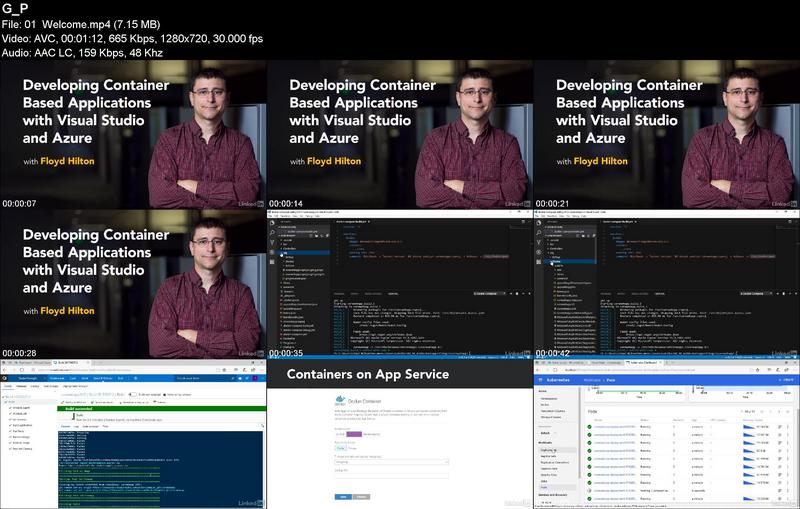
Task: Open the Kubernetes dashboard hamburger menu
Action: tap(540, 380)
